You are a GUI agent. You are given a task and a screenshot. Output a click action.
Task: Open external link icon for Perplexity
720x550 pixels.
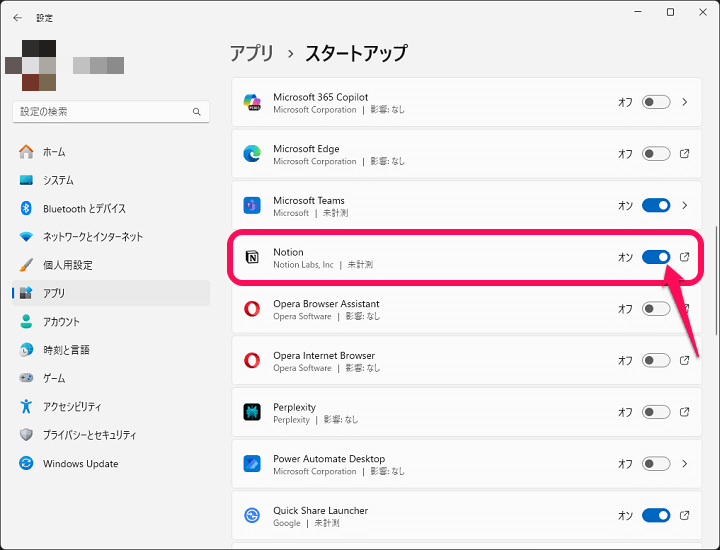point(684,412)
